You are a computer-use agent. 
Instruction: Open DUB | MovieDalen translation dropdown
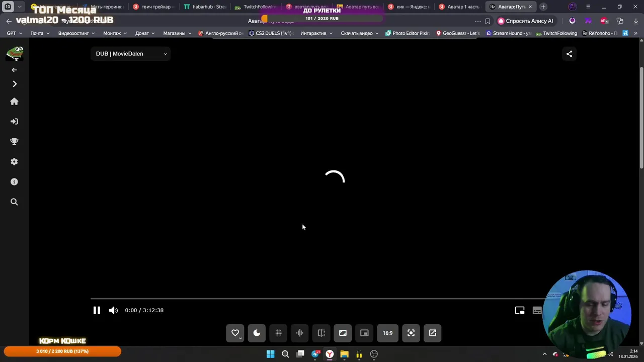(x=131, y=54)
